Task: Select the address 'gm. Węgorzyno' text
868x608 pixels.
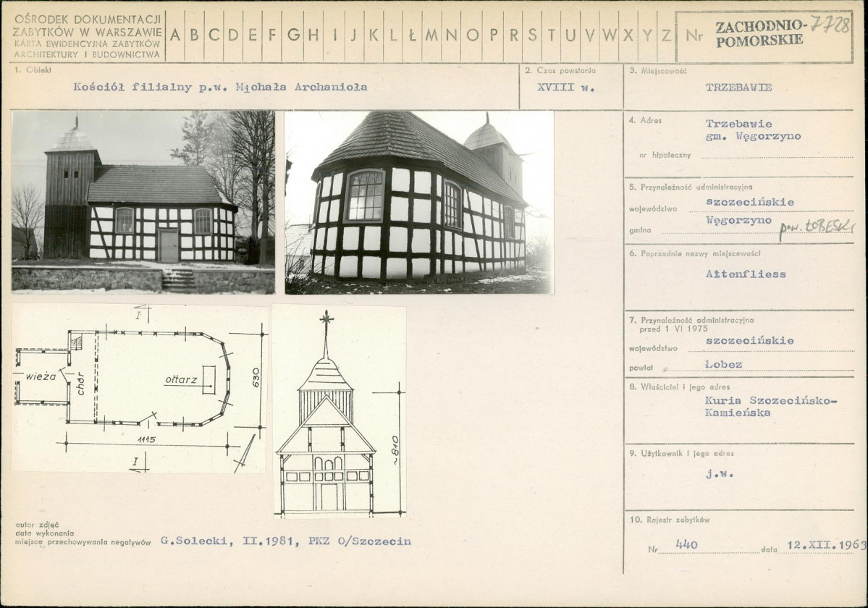Action: point(753,136)
